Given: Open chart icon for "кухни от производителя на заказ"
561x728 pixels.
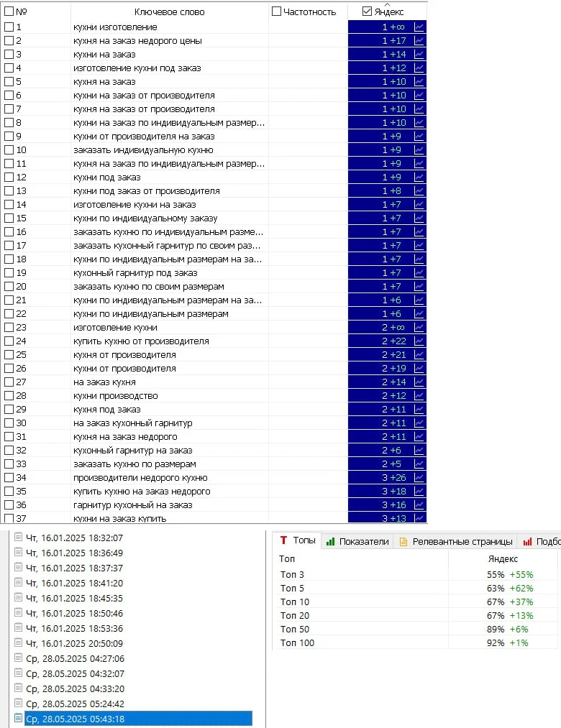Looking at the screenshot, I should pos(419,137).
